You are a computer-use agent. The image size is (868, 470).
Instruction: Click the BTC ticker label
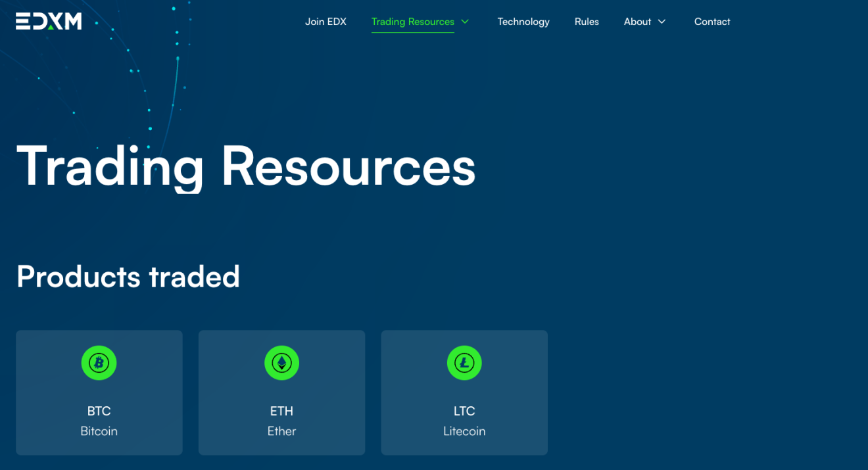tap(99, 411)
